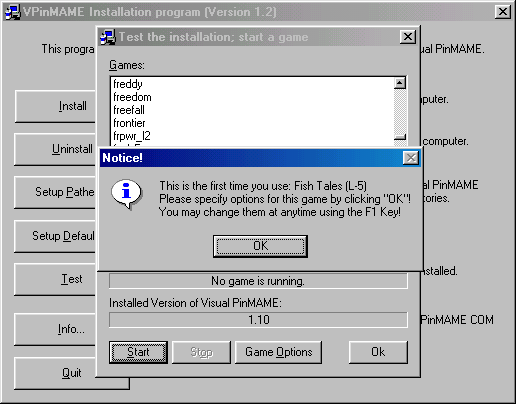Click the Games list scrollbar track
The image size is (516, 404).
pyautogui.click(x=400, y=111)
